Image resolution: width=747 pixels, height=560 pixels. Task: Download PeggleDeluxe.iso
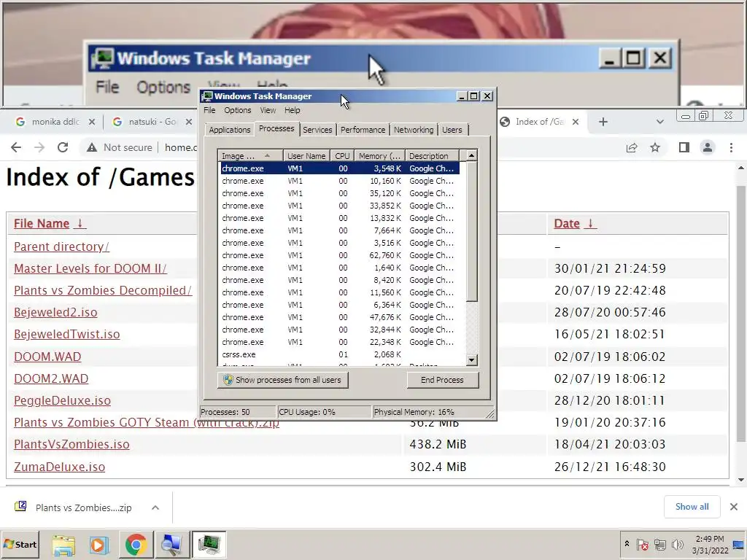pos(63,400)
